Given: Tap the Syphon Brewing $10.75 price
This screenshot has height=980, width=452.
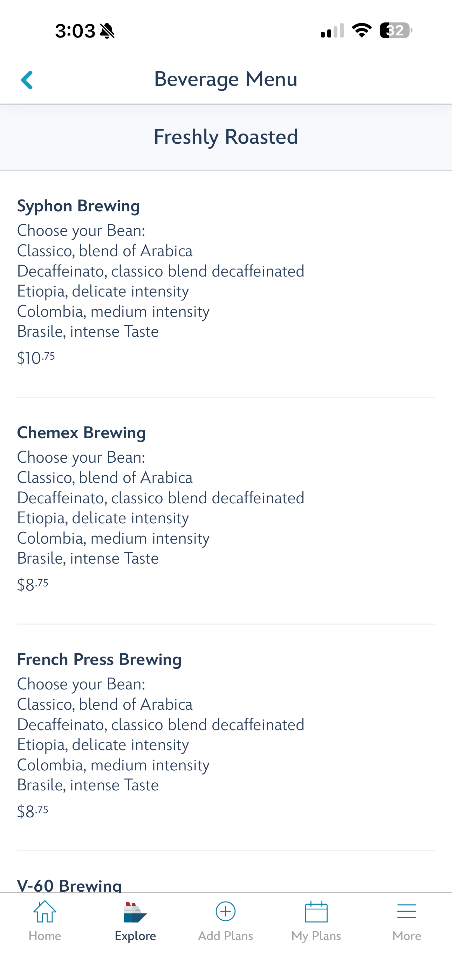Looking at the screenshot, I should [x=36, y=358].
